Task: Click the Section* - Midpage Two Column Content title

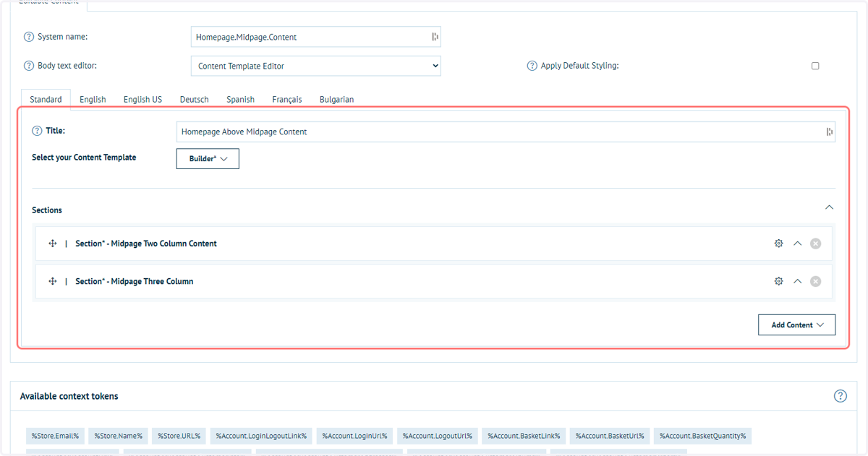Action: click(146, 244)
